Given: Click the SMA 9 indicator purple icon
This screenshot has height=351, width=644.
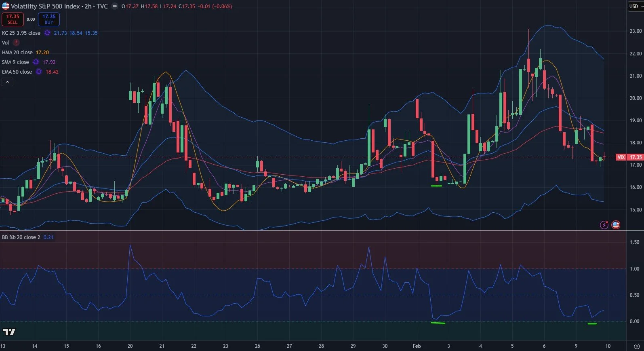Looking at the screenshot, I should coord(36,62).
